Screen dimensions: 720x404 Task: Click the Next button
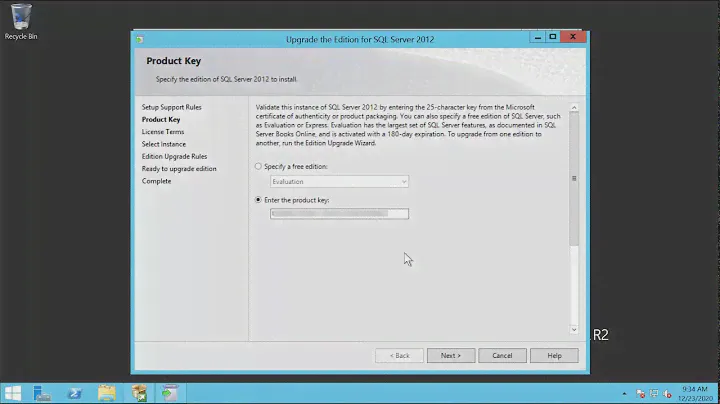pyautogui.click(x=450, y=355)
